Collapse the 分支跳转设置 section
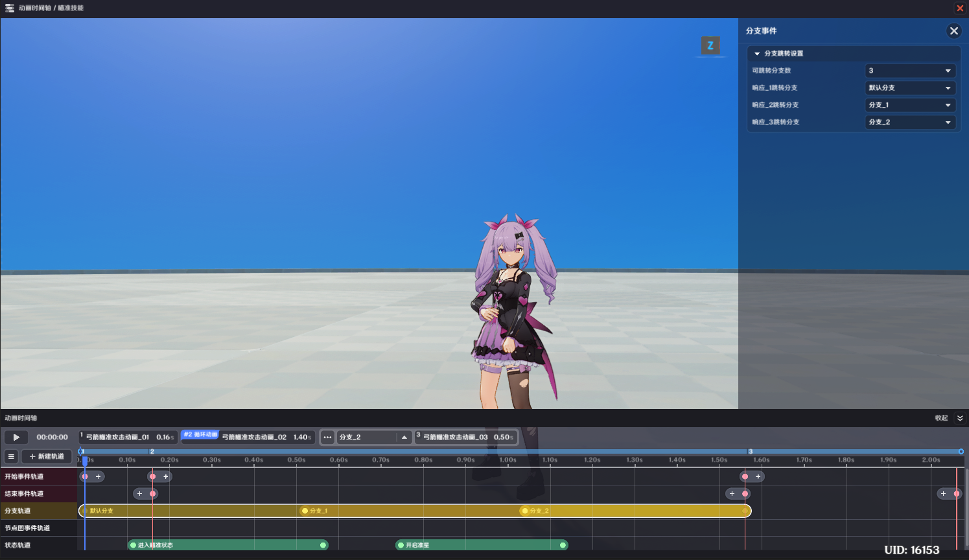The image size is (969, 560). pos(757,54)
